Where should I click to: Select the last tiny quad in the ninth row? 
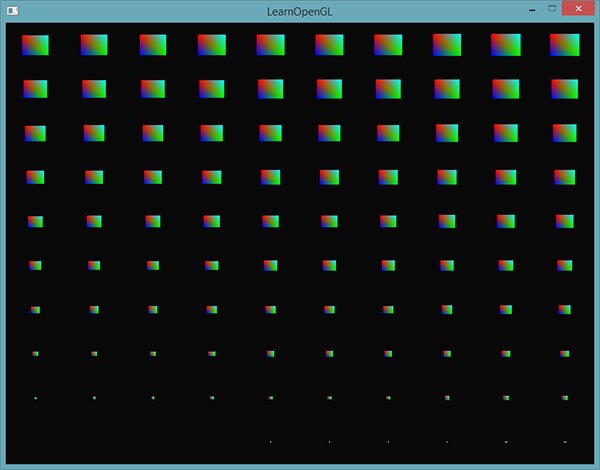click(565, 398)
